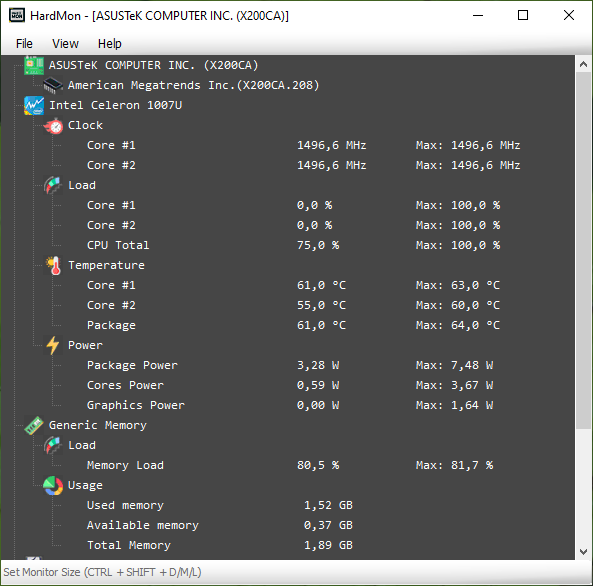The image size is (593, 586).
Task: Click the Temperature thermometer icon
Action: 54,265
